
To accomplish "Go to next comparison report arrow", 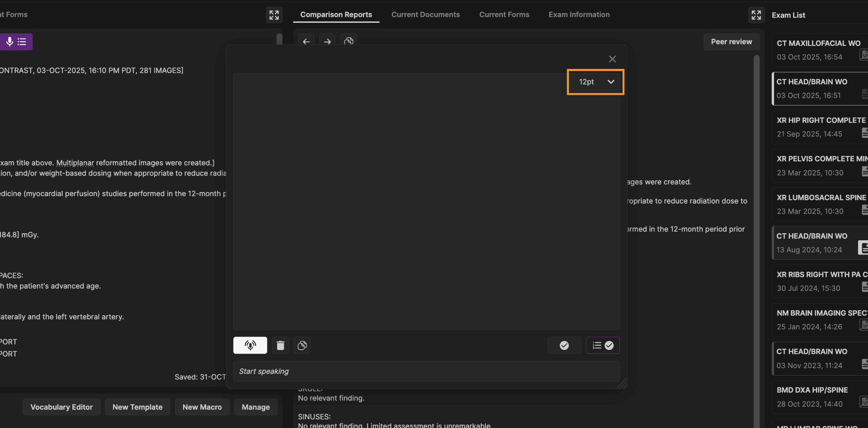I will tap(327, 41).
